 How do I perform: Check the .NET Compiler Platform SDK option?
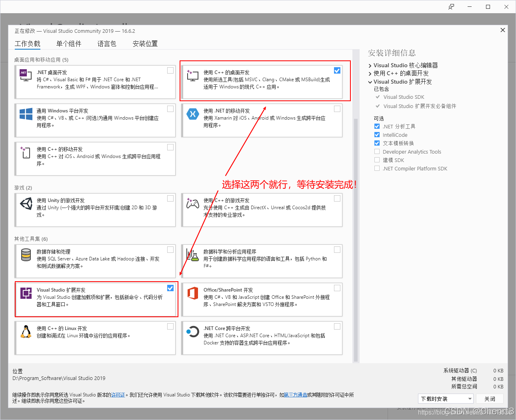point(377,168)
